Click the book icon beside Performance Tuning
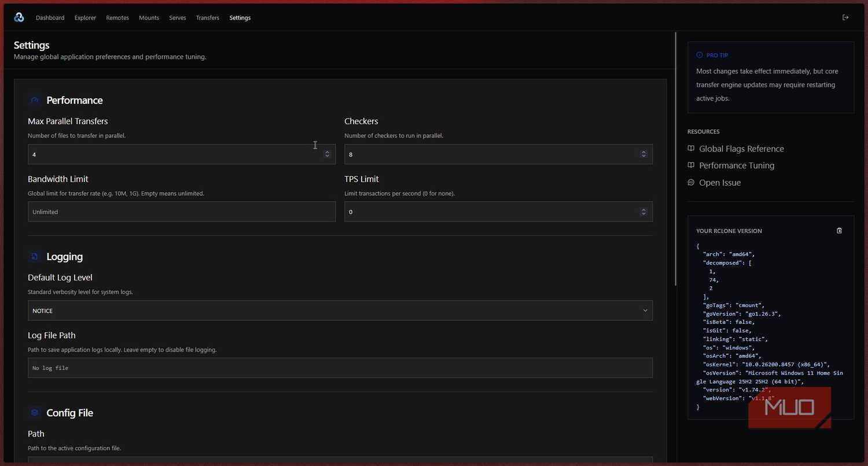Image resolution: width=868 pixels, height=466 pixels. 691,165
